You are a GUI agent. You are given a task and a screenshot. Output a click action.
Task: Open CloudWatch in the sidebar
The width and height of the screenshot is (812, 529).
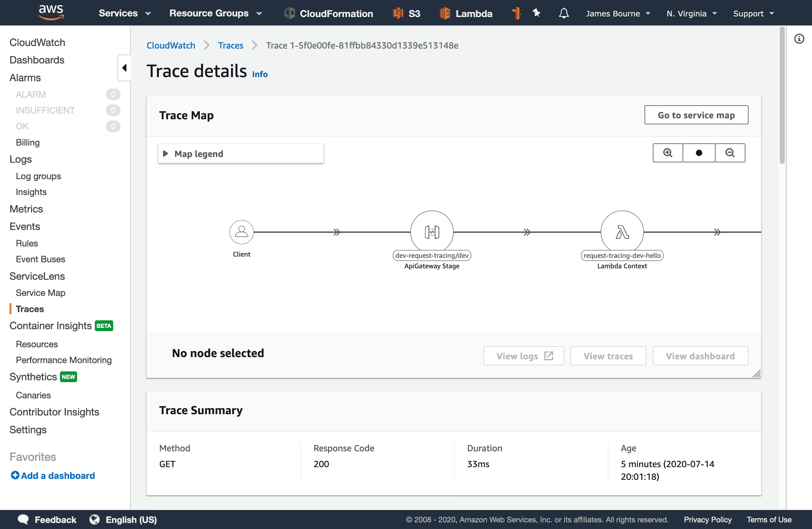tap(37, 42)
